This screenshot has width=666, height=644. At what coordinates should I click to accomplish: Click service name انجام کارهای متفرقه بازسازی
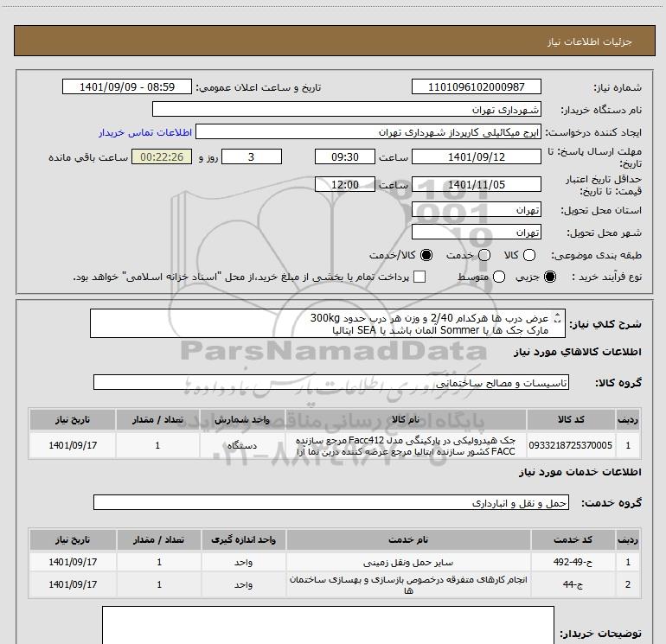[408, 584]
